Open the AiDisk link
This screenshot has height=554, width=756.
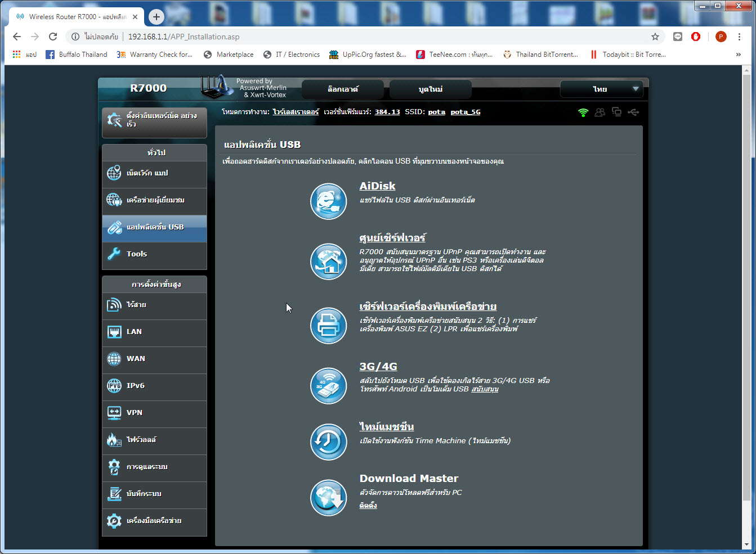(377, 186)
